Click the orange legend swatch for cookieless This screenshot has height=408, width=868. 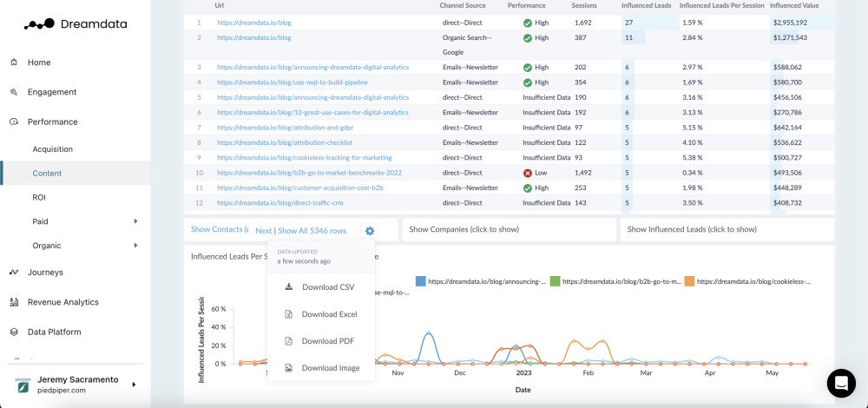click(x=689, y=281)
